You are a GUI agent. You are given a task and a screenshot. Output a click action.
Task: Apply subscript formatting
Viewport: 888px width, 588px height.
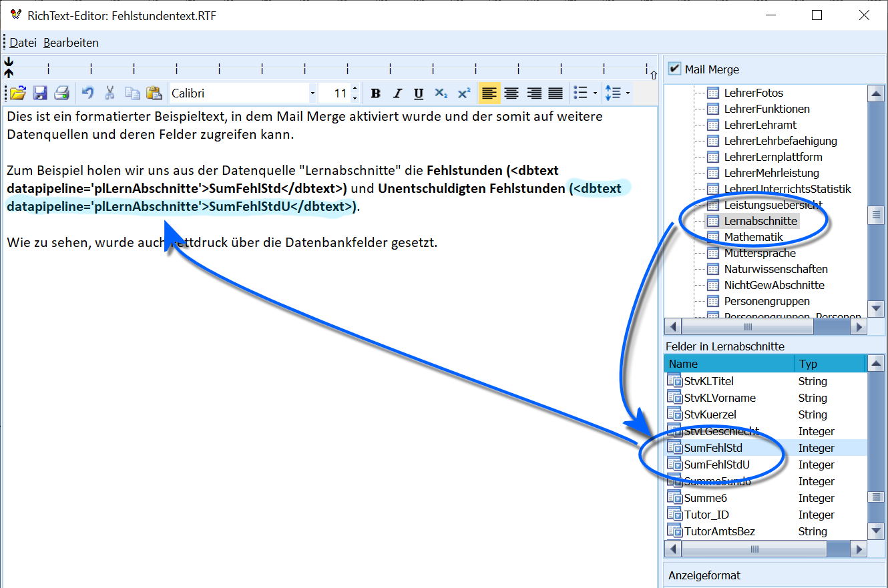[441, 93]
